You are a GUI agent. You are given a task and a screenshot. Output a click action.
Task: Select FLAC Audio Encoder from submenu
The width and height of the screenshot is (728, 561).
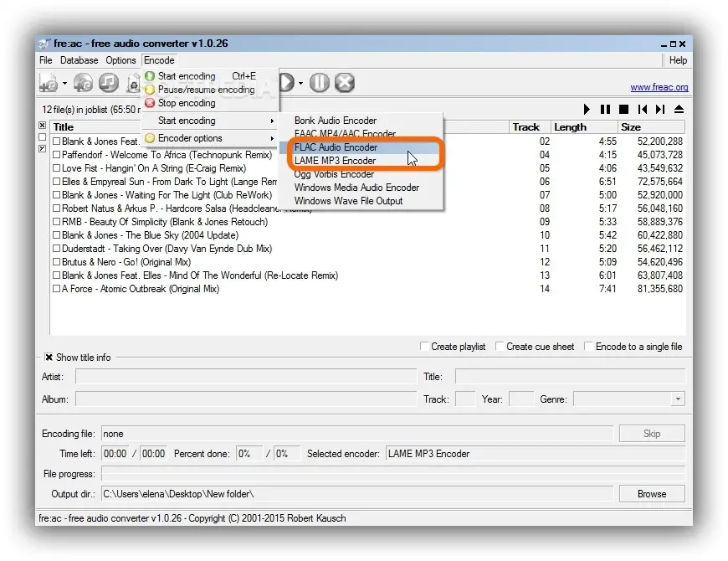coord(336,147)
